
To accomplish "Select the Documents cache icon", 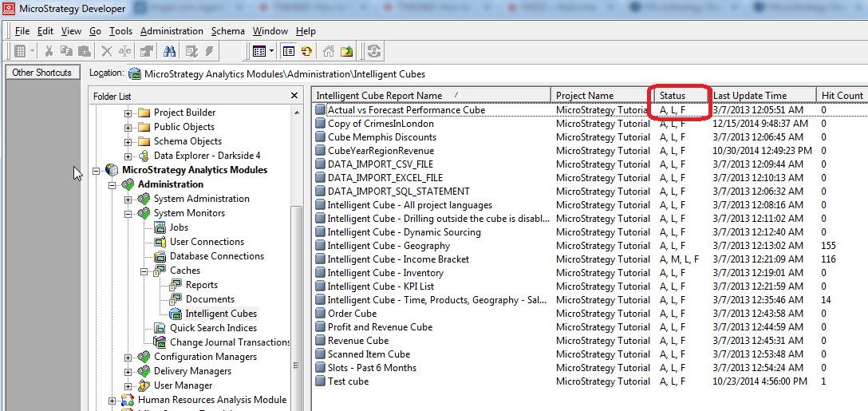I will click(176, 299).
